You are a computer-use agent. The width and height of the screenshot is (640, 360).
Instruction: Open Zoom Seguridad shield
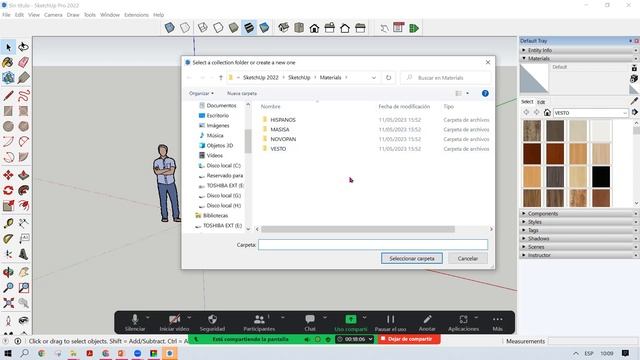click(x=212, y=322)
